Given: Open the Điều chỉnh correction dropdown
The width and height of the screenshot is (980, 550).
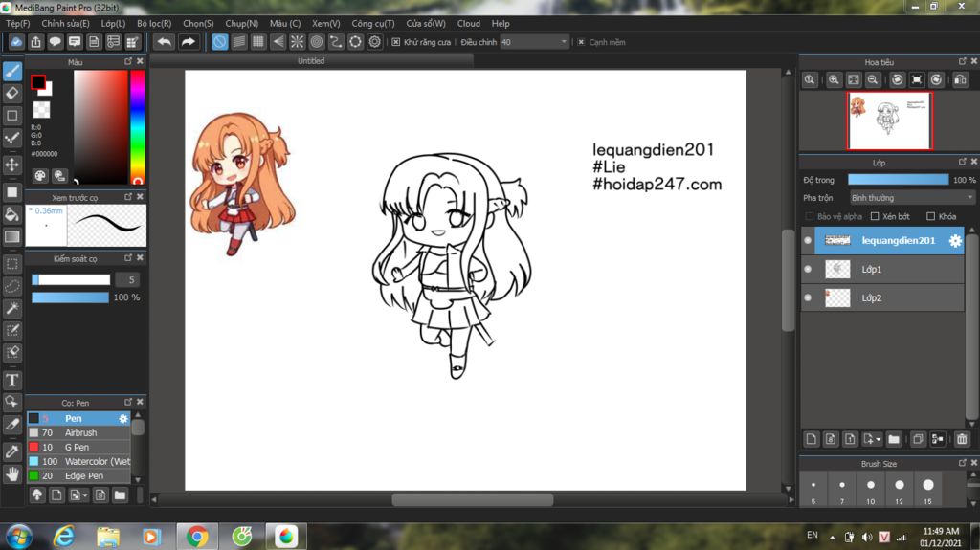Looking at the screenshot, I should 534,42.
